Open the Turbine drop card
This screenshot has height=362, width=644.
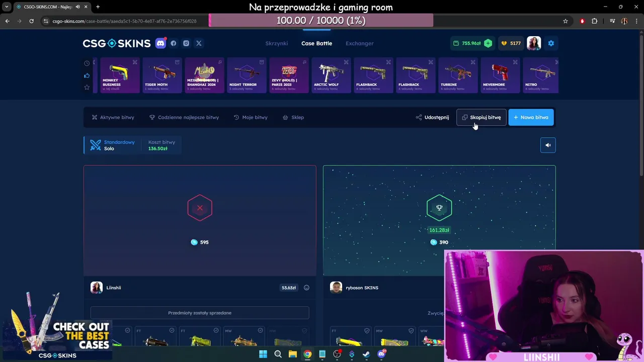[458, 75]
